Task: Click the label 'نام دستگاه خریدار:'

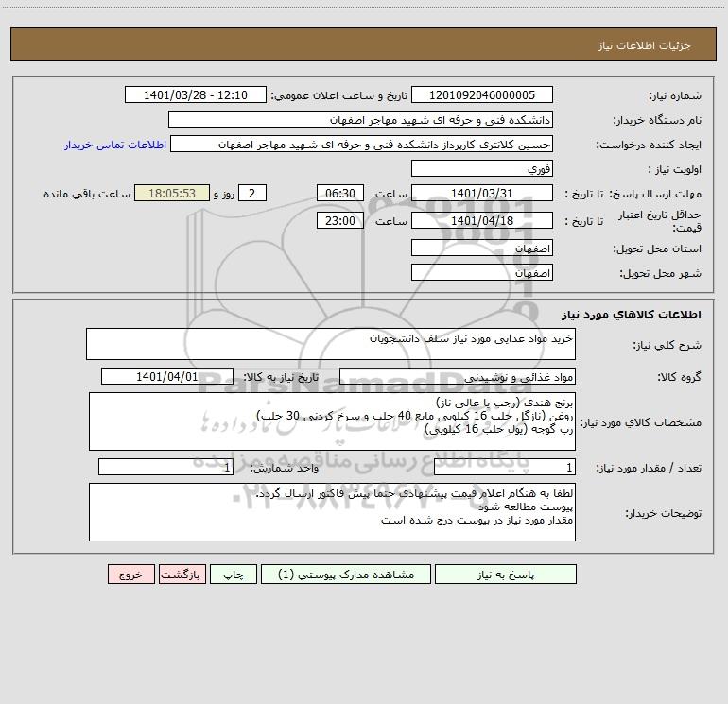Action: pos(657,120)
